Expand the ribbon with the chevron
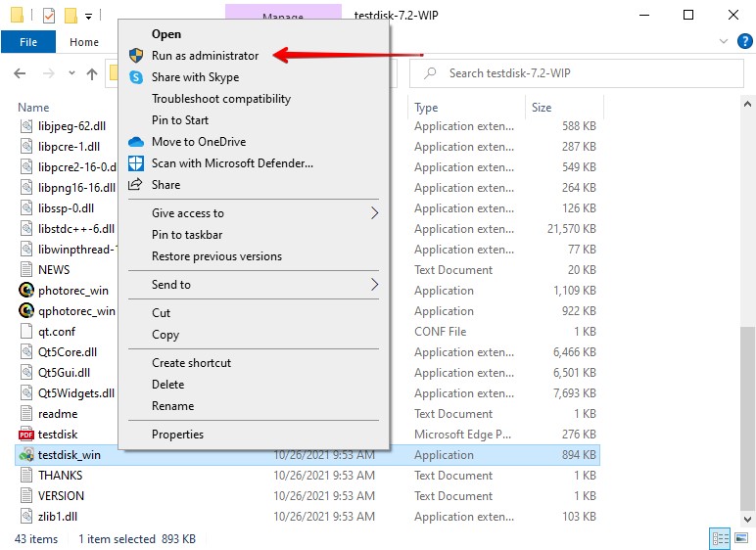 point(724,41)
